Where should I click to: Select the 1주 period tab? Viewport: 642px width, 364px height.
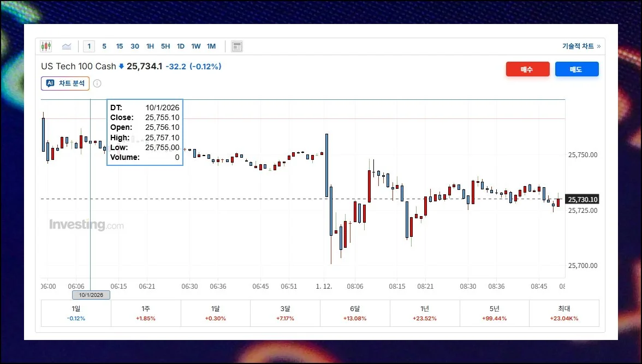(x=146, y=313)
